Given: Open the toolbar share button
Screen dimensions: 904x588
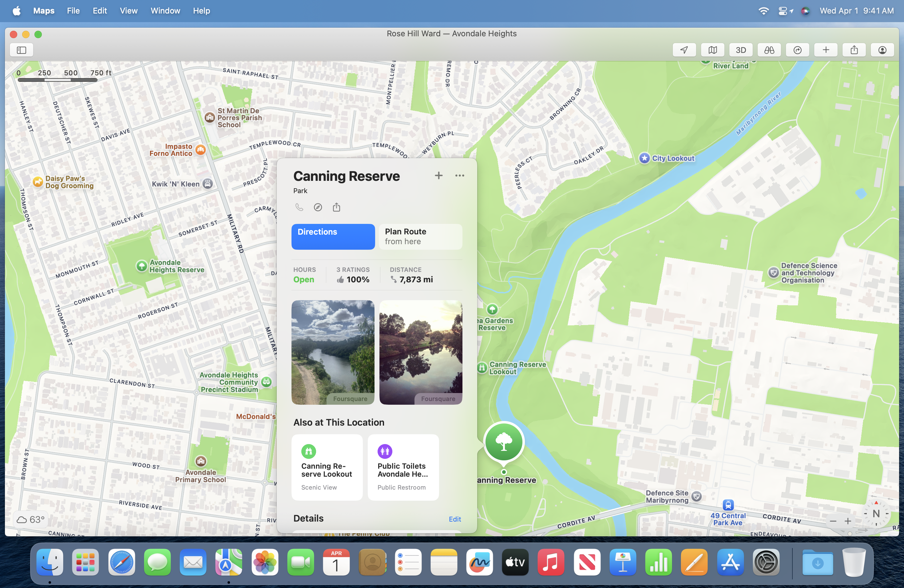Looking at the screenshot, I should (x=854, y=50).
